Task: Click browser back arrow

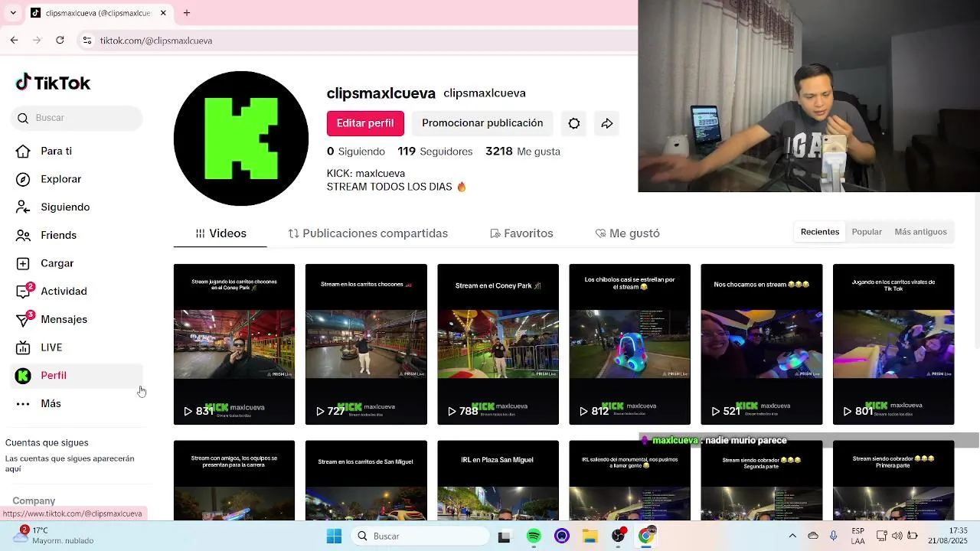Action: (x=14, y=41)
